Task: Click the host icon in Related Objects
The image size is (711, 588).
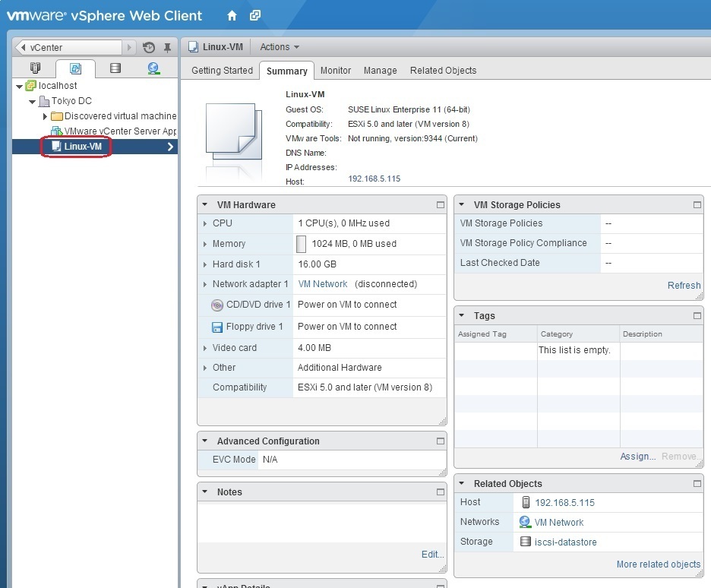Action: tap(526, 502)
